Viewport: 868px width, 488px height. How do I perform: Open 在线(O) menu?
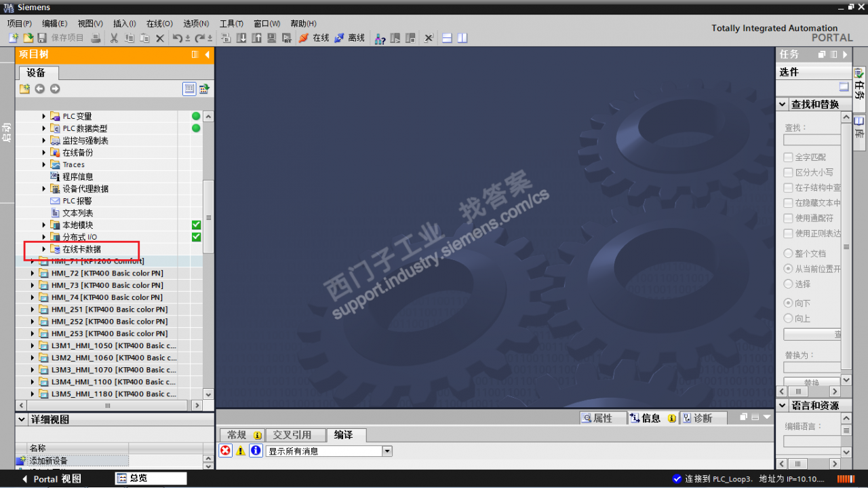point(159,24)
